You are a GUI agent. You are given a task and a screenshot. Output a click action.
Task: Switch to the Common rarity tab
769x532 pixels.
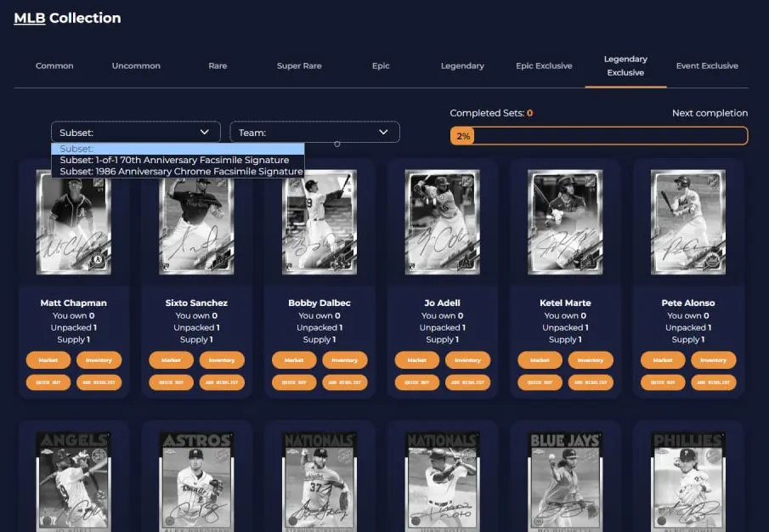(54, 65)
